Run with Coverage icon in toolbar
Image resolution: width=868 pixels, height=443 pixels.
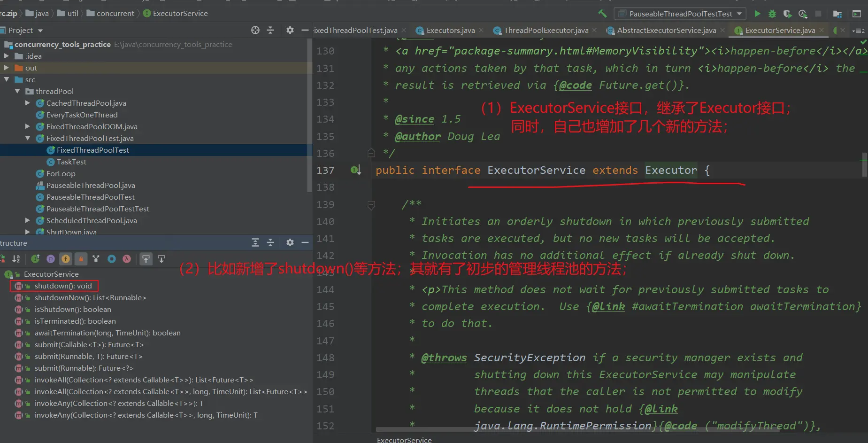(787, 14)
